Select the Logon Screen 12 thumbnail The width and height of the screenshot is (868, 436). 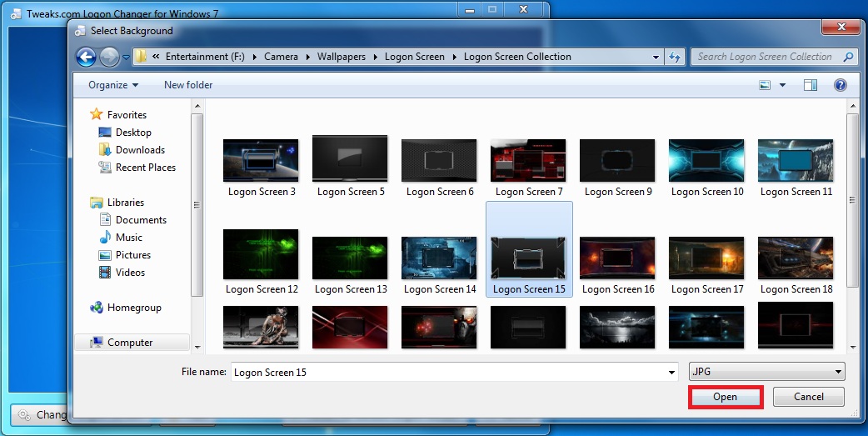click(x=261, y=254)
